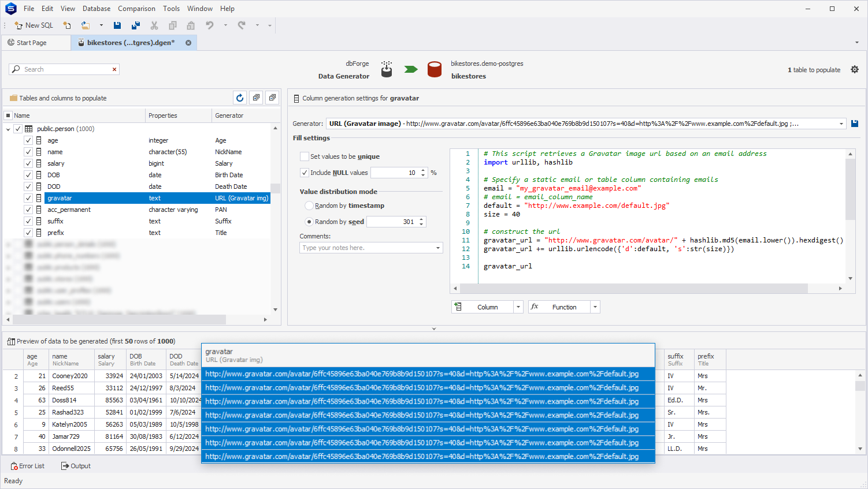Open the tab list dropdown arrow at right
The image size is (868, 489).
coord(856,43)
